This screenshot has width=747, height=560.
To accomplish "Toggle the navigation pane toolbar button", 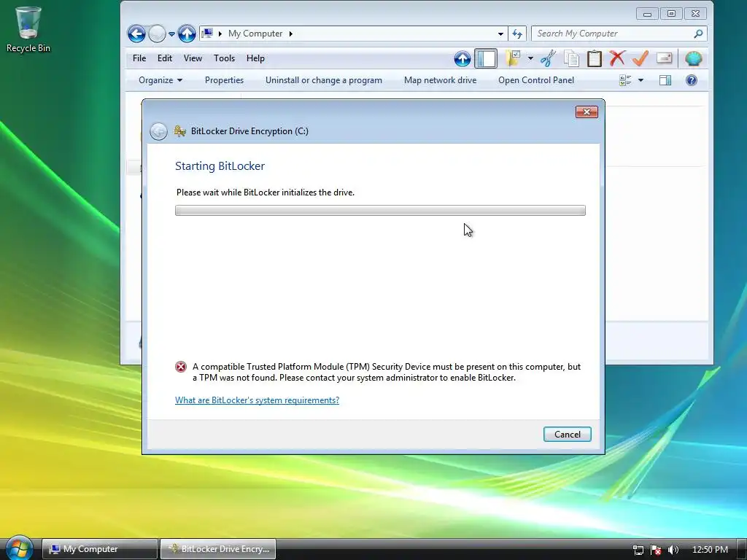I will pyautogui.click(x=486, y=58).
